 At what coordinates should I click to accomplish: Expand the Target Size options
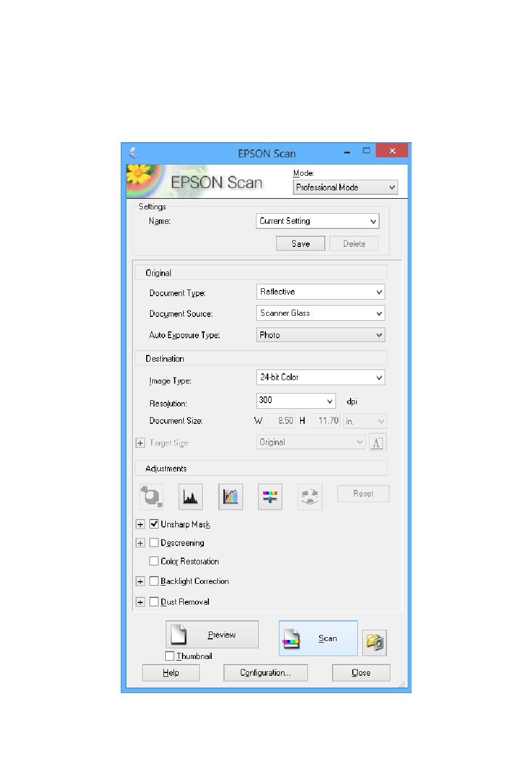[141, 443]
